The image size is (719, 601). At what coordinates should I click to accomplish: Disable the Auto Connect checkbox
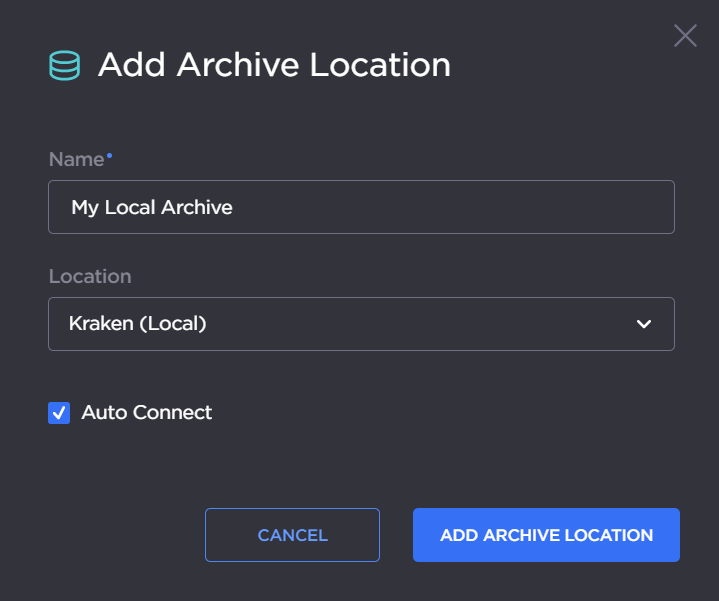pyautogui.click(x=59, y=412)
